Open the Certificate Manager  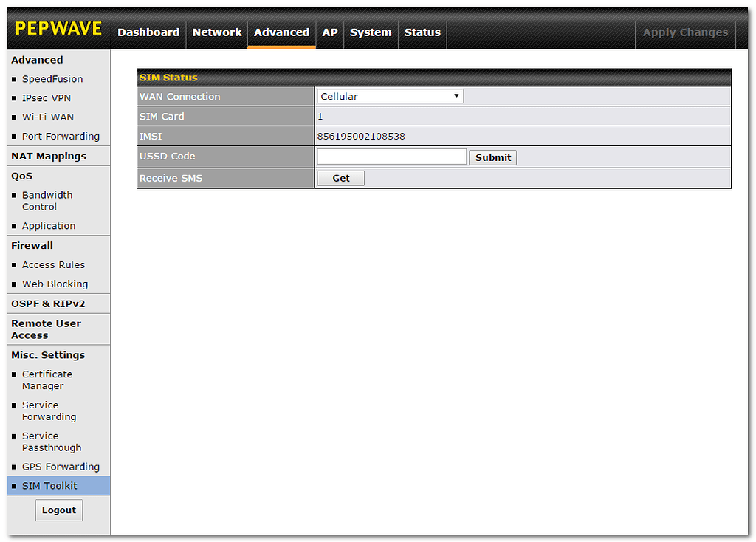(47, 380)
